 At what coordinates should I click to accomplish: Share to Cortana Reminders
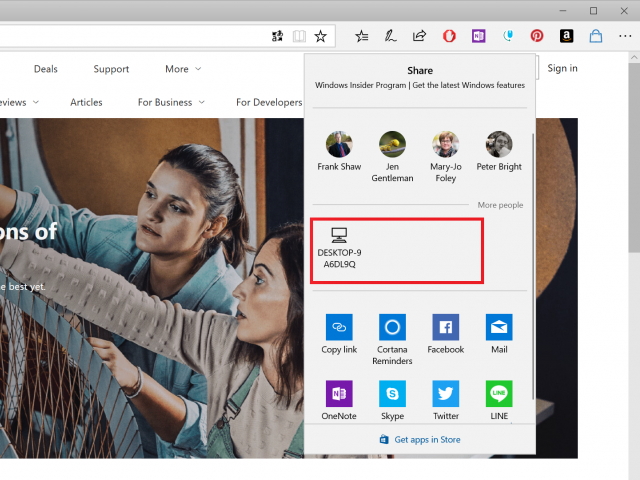(392, 339)
